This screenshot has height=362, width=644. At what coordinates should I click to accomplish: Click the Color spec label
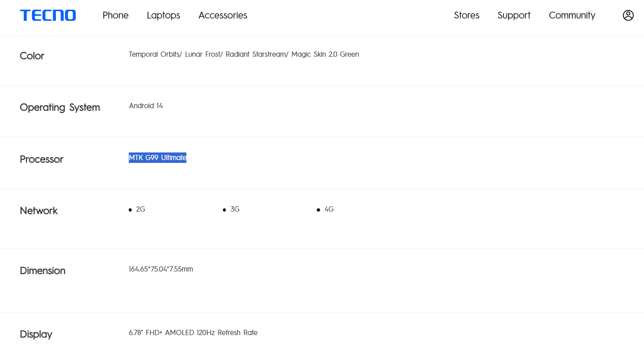[32, 56]
